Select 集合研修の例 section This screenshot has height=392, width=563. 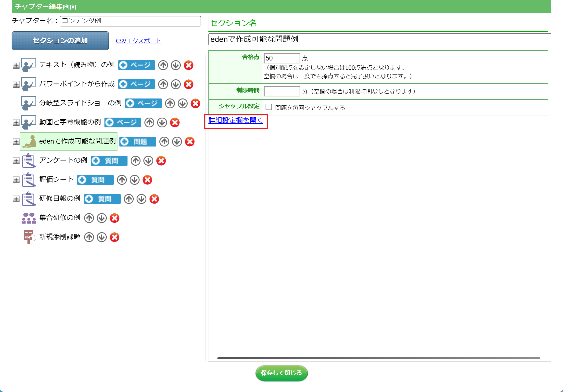coord(60,218)
